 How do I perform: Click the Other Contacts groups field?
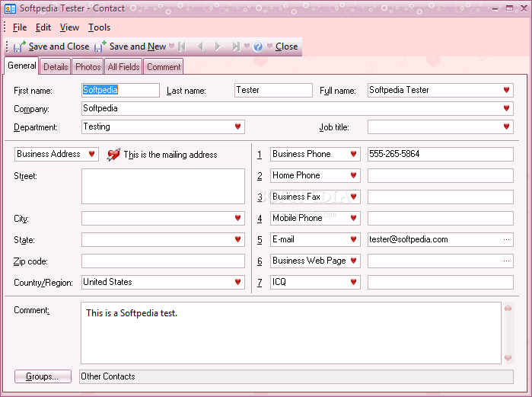coord(296,376)
